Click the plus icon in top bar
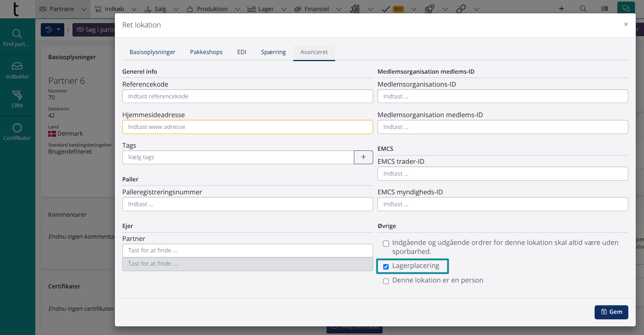The height and width of the screenshot is (335, 644). coord(561,9)
